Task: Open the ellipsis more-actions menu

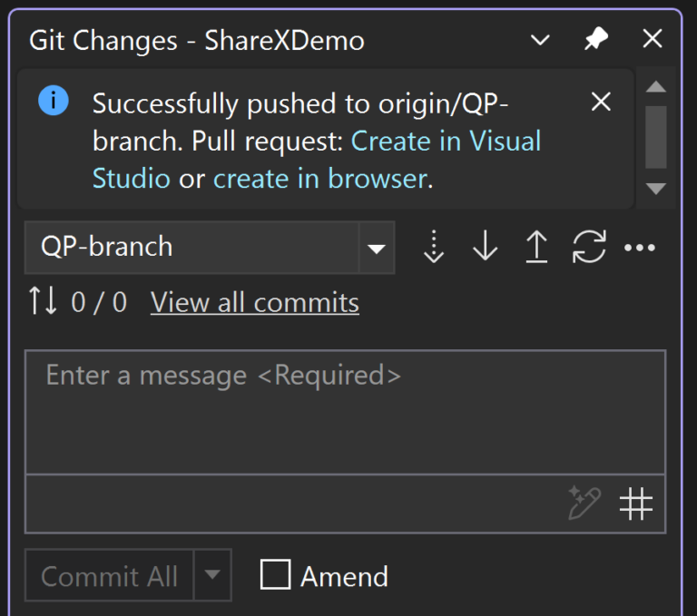Action: click(x=640, y=248)
